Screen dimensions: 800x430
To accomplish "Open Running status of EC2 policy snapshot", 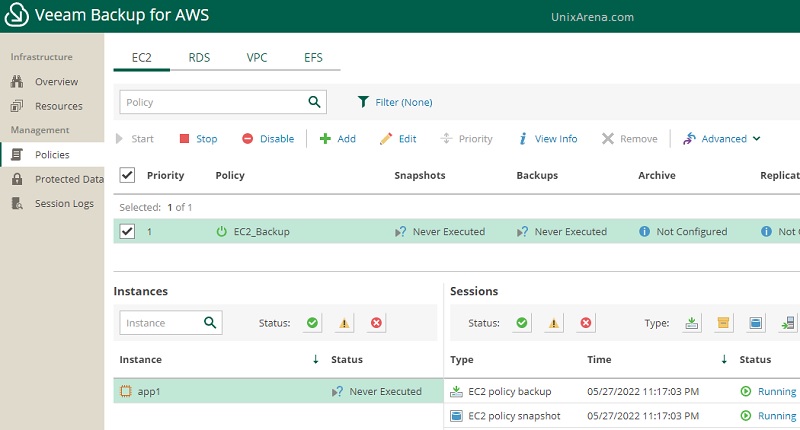I will 777,416.
